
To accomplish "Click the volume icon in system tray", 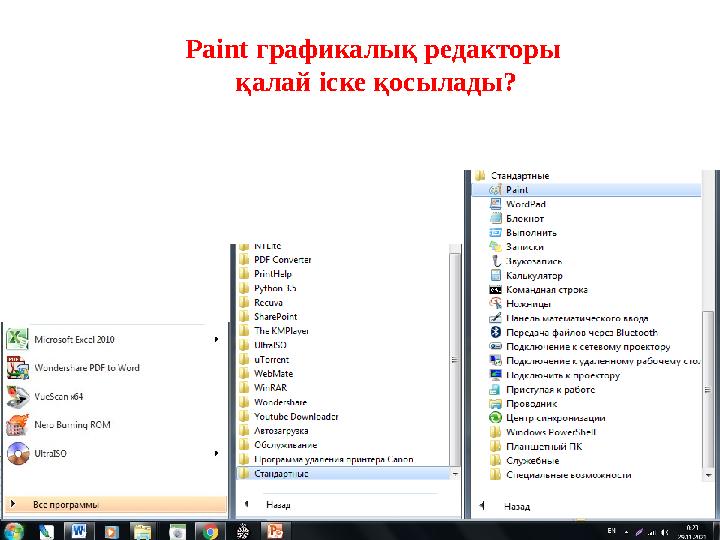I will tap(664, 532).
